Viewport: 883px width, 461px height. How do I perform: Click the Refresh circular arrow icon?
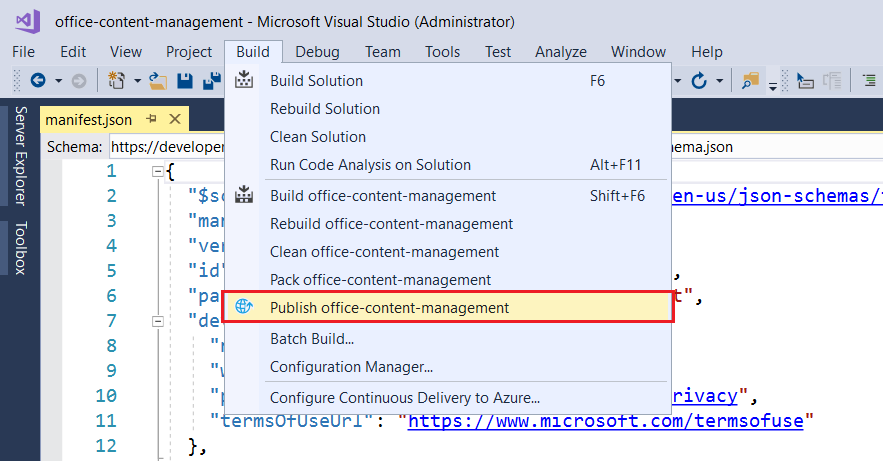point(700,80)
